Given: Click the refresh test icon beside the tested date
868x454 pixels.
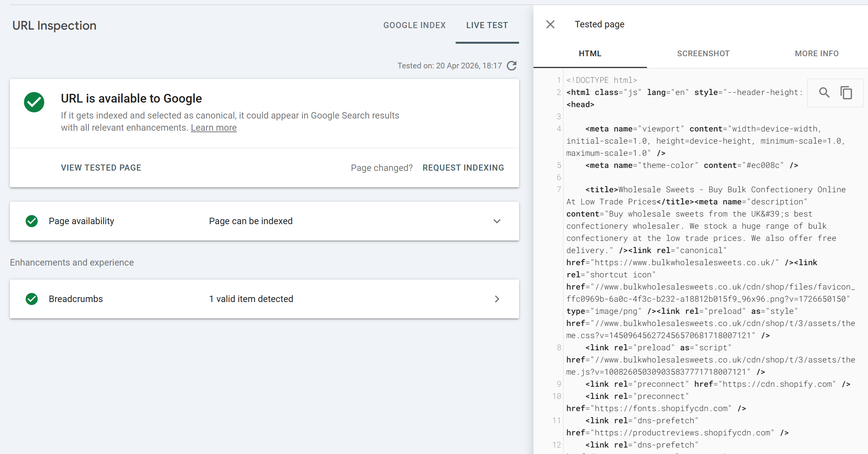Looking at the screenshot, I should [x=512, y=66].
